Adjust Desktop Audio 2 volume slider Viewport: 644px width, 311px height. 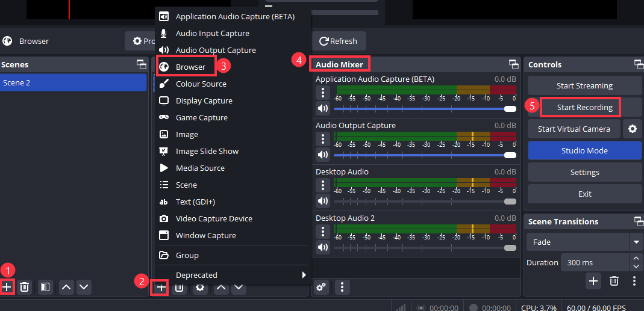pyautogui.click(x=425, y=248)
